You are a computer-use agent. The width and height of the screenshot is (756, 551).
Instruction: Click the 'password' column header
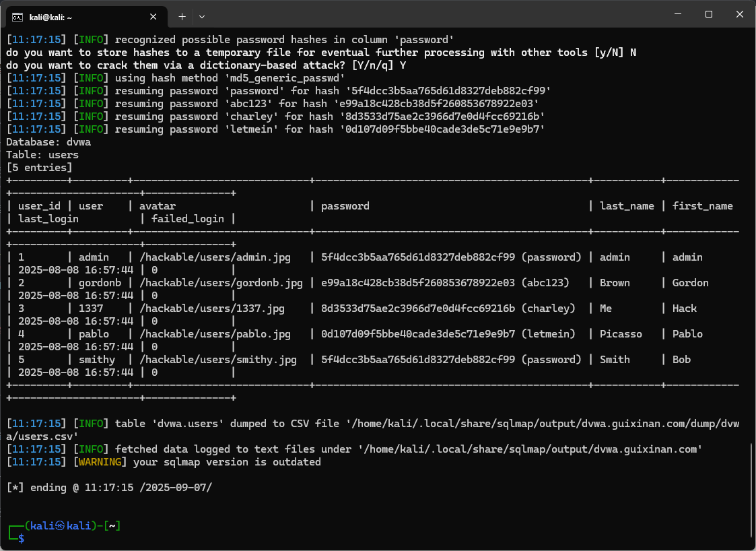coord(345,206)
